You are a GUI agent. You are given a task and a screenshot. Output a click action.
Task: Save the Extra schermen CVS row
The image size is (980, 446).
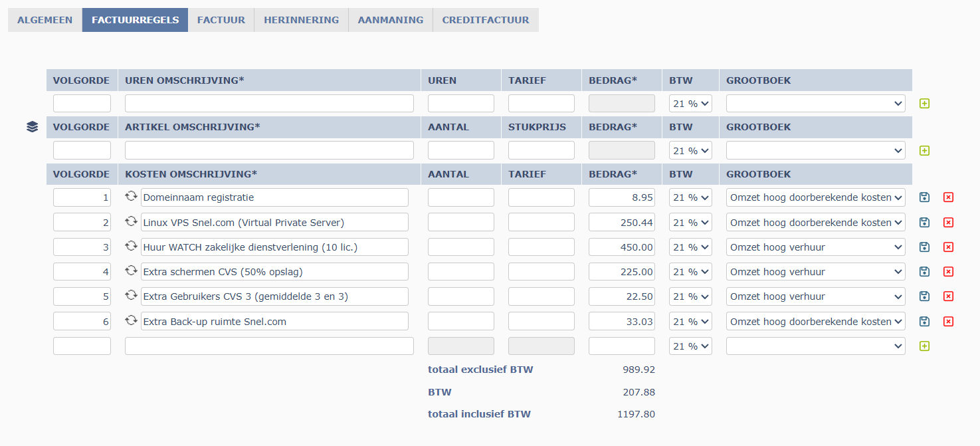point(924,272)
